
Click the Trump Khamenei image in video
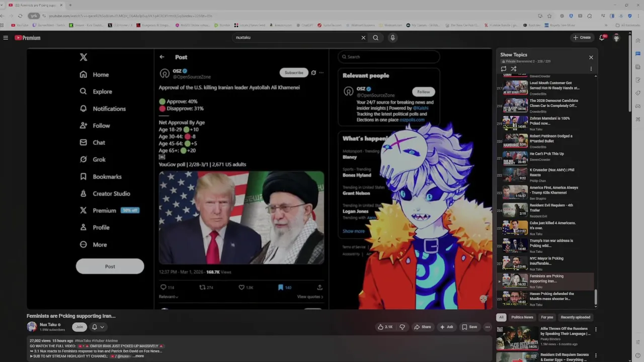click(x=242, y=218)
